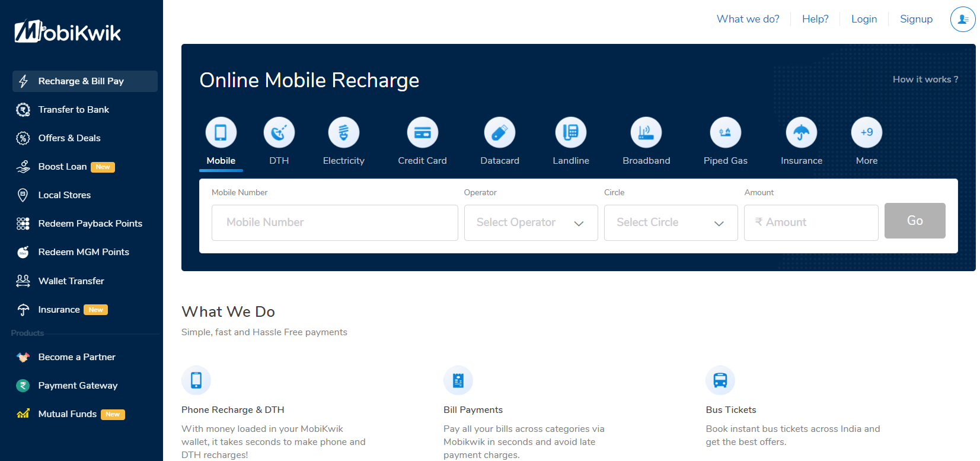Select the Insurance umbrella icon in recharge panel
The width and height of the screenshot is (980, 461).
point(802,132)
